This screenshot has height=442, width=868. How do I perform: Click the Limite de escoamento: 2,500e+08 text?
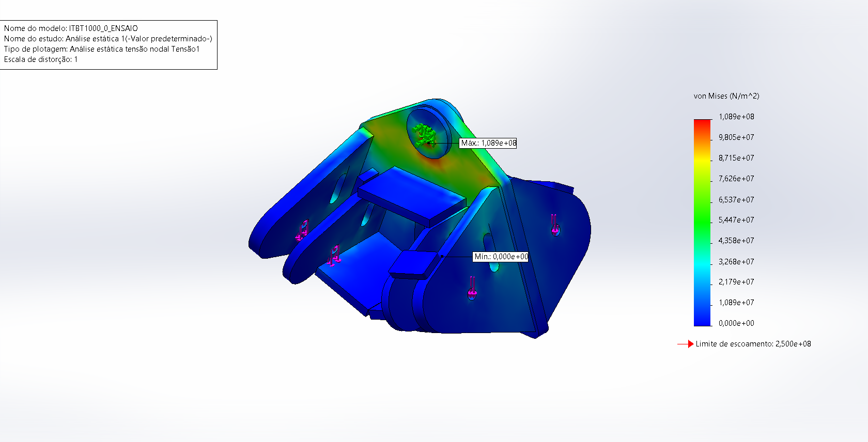click(753, 344)
